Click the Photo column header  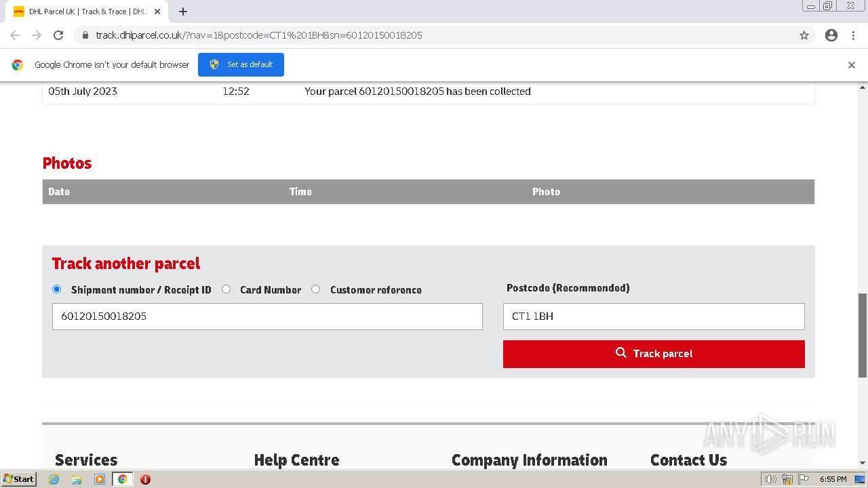pyautogui.click(x=546, y=192)
